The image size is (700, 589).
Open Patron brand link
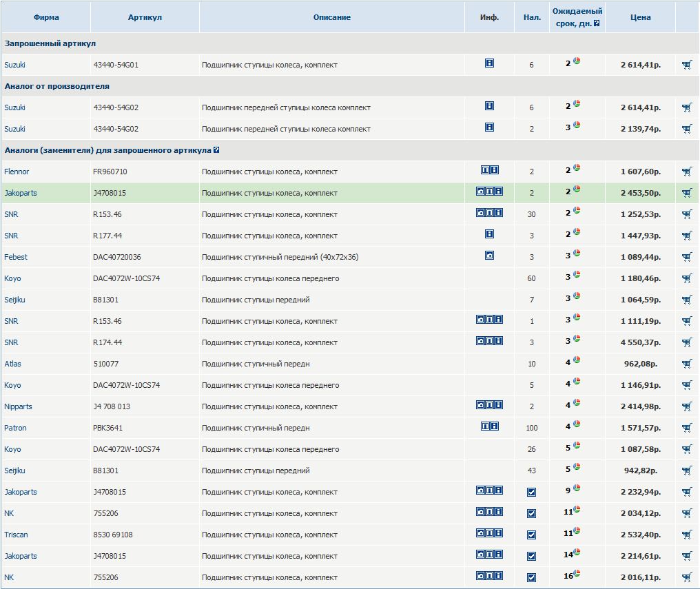click(15, 428)
